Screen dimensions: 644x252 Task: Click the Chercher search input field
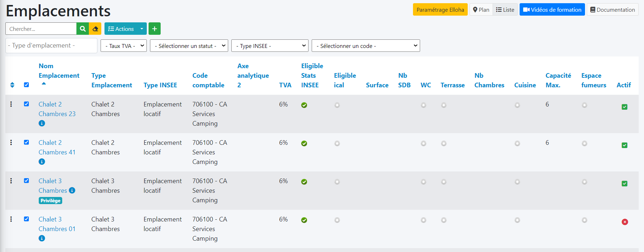(41, 29)
